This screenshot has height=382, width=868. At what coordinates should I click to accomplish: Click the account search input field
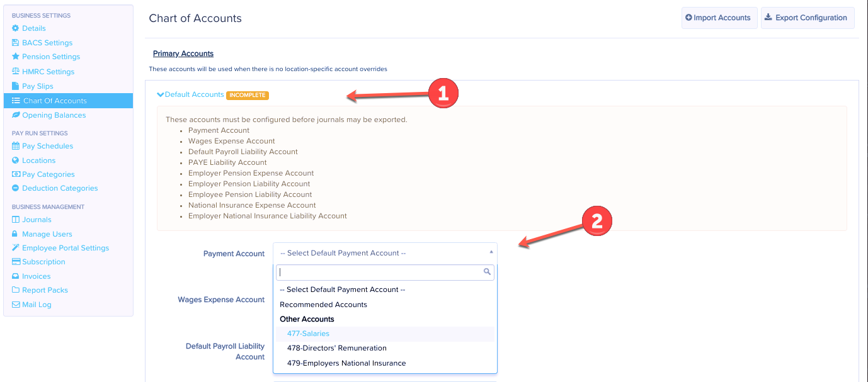(x=378, y=272)
